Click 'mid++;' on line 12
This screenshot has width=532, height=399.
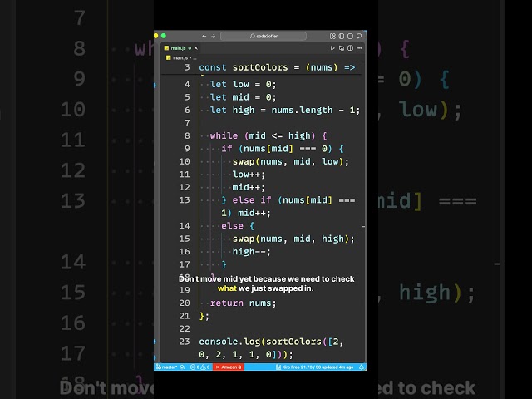(249, 187)
